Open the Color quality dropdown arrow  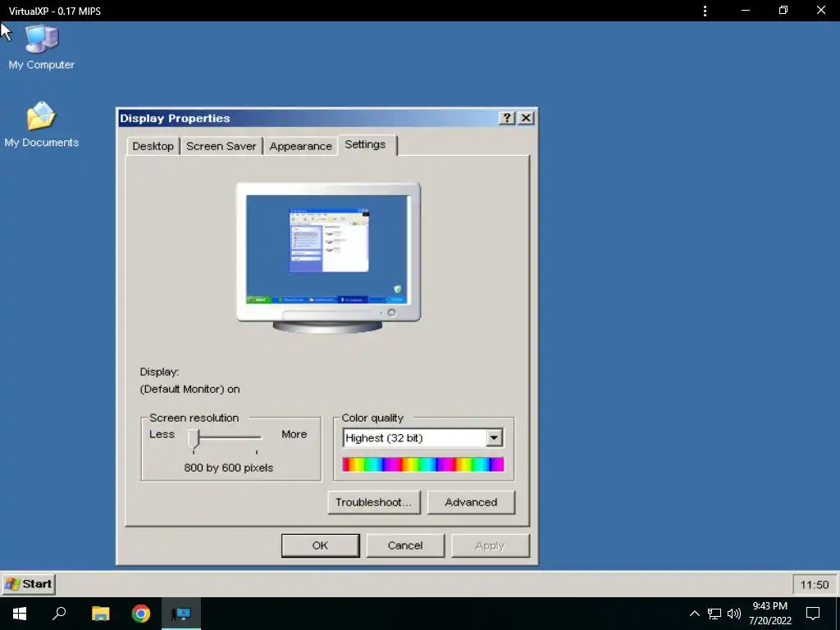[494, 438]
